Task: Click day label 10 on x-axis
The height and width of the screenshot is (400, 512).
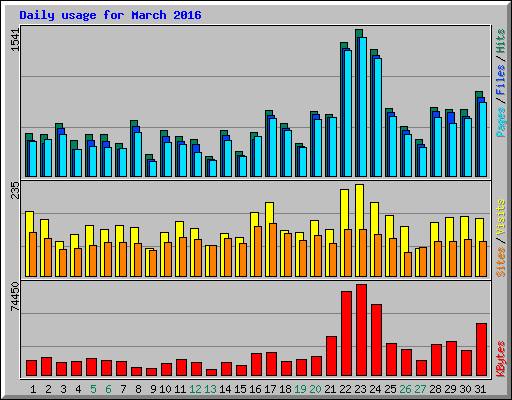Action: (165, 389)
